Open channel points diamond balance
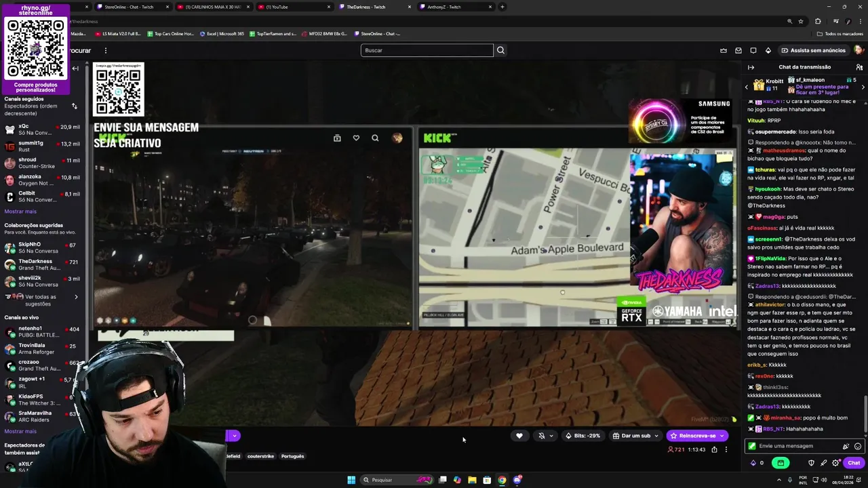The width and height of the screenshot is (868, 488). [757, 463]
